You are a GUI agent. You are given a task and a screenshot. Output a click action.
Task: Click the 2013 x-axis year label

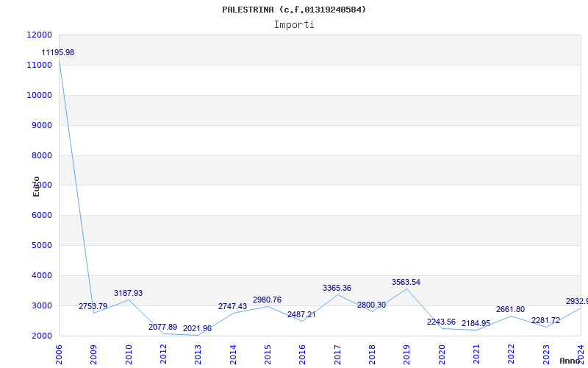point(198,355)
